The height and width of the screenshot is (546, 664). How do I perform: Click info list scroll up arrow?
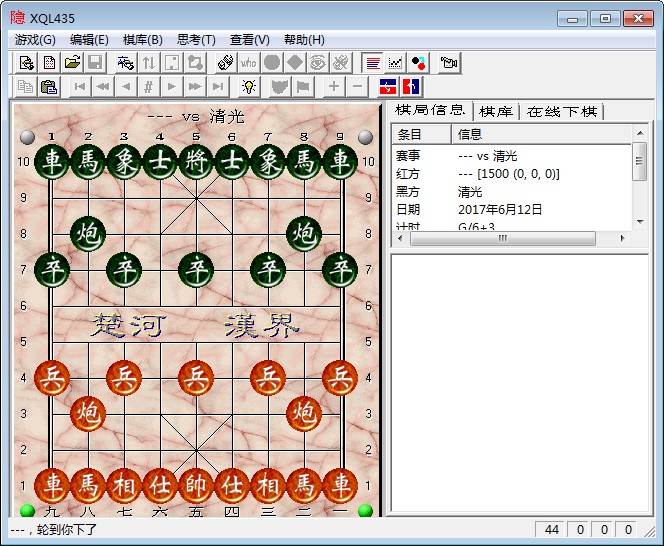click(x=640, y=133)
